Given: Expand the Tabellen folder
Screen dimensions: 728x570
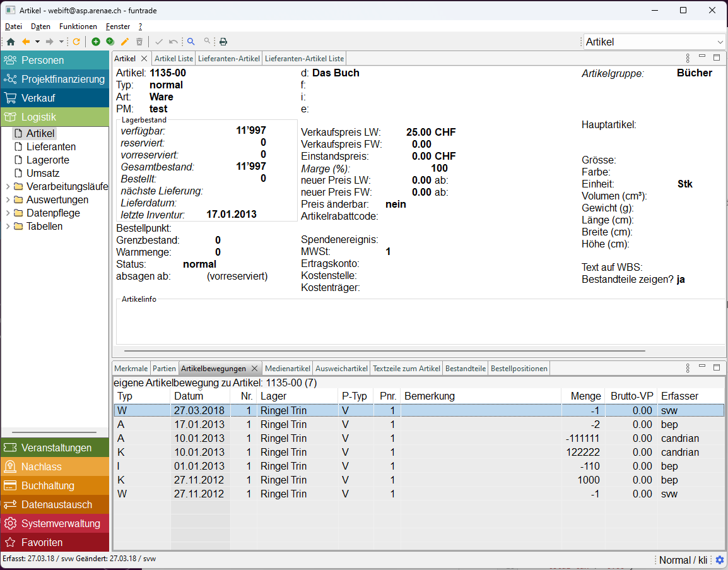Looking at the screenshot, I should 8,227.
